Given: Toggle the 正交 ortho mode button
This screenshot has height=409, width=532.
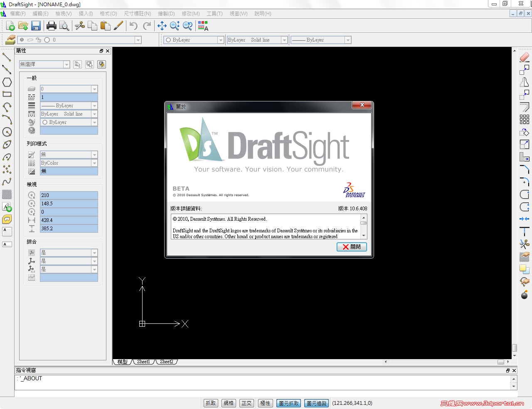Looking at the screenshot, I should tap(247, 403).
